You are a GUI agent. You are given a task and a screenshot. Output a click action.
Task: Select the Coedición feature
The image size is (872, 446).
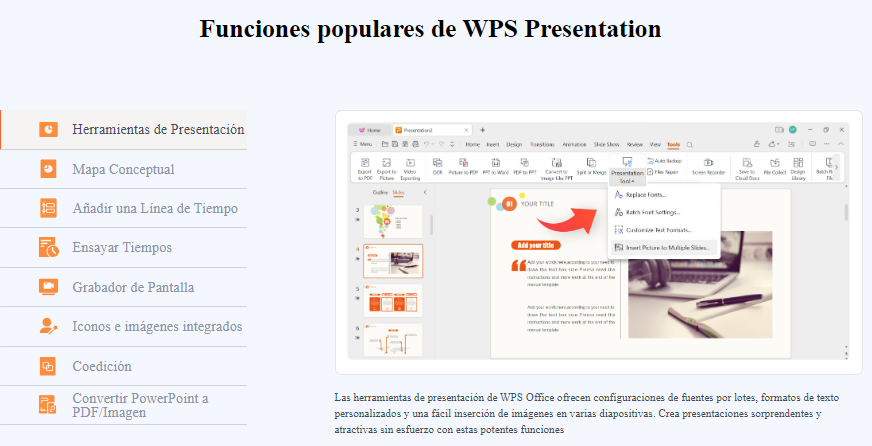point(123,366)
